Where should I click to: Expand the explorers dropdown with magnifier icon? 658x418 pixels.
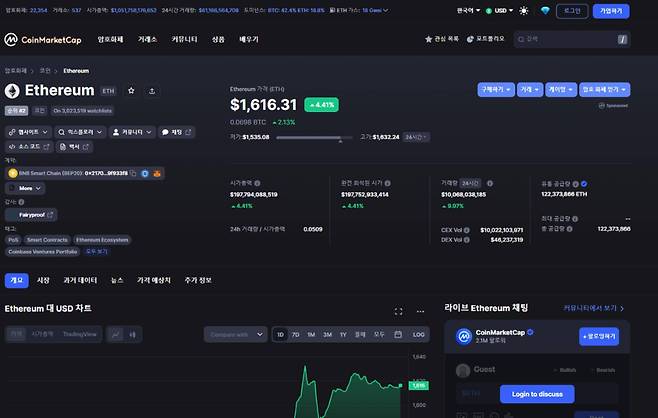point(80,132)
